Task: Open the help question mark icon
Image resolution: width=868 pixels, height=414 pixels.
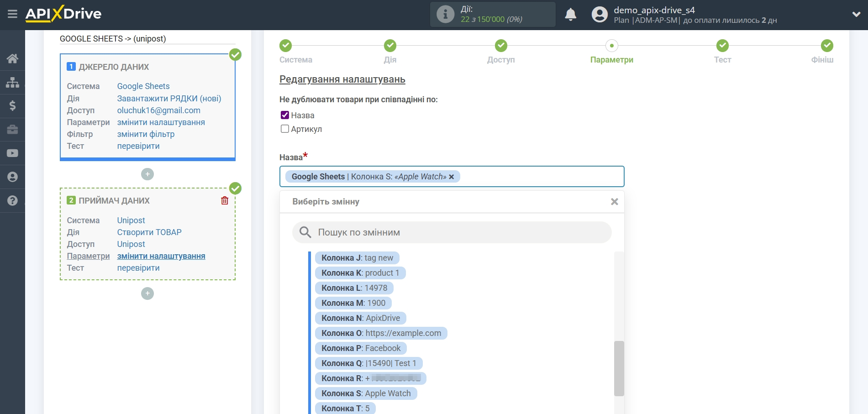Action: click(x=12, y=200)
